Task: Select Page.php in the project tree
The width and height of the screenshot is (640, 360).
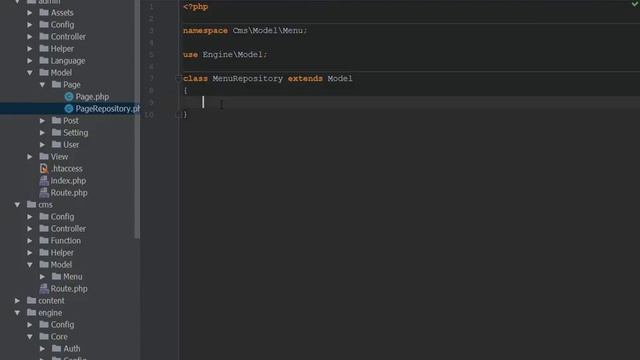Action: pos(92,97)
